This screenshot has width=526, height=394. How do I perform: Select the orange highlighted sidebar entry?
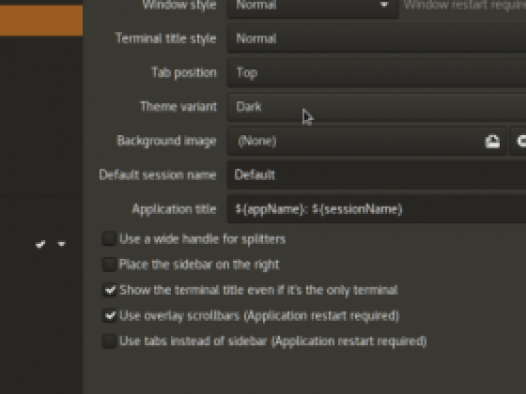pyautogui.click(x=41, y=20)
